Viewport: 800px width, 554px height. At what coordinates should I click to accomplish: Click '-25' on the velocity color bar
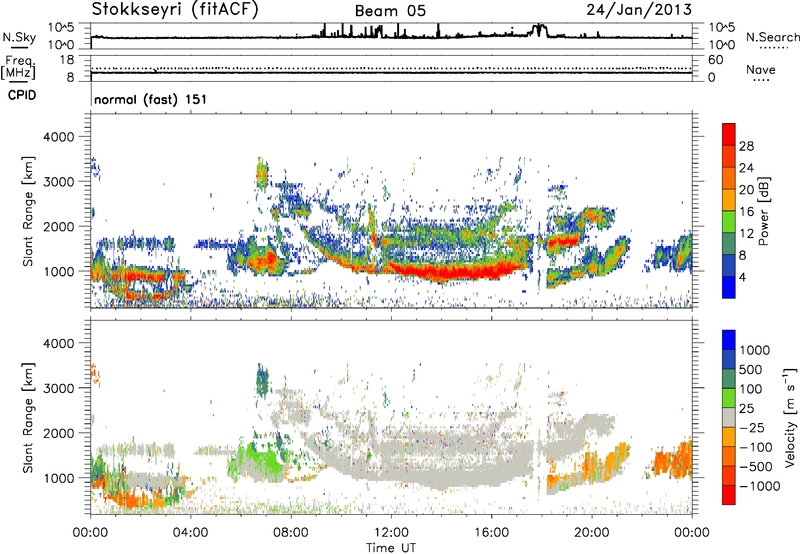point(752,427)
